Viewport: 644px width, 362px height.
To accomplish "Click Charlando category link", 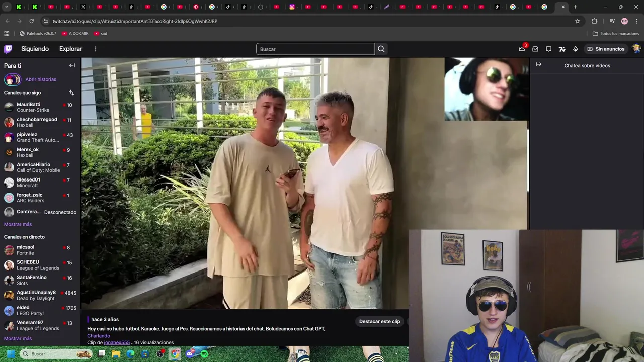I will tap(99, 336).
